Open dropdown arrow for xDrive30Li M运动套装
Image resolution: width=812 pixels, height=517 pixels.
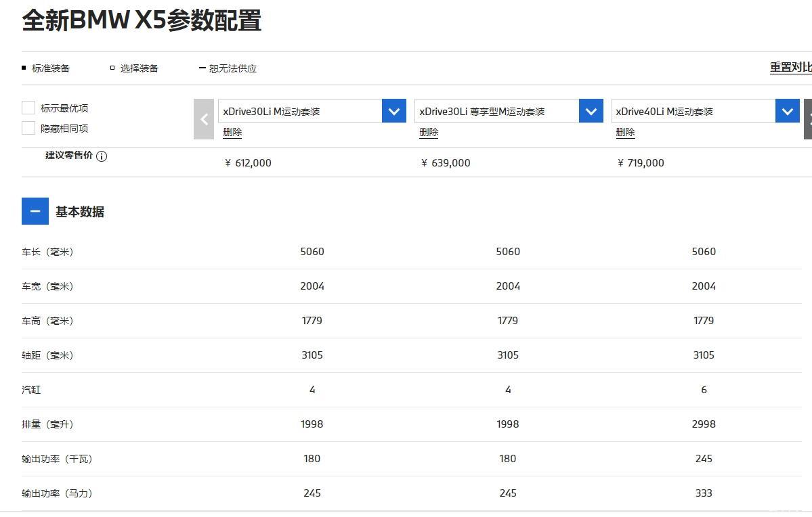click(394, 111)
